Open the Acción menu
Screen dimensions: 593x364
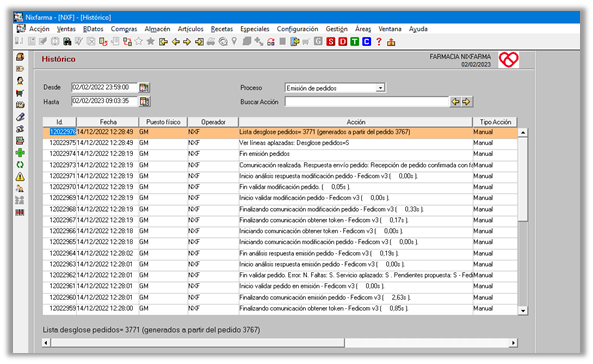[x=39, y=29]
